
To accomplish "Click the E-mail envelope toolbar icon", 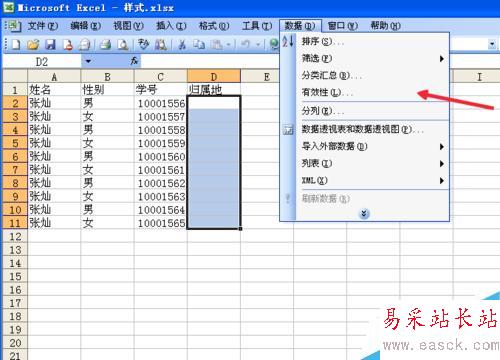I will coord(85,44).
